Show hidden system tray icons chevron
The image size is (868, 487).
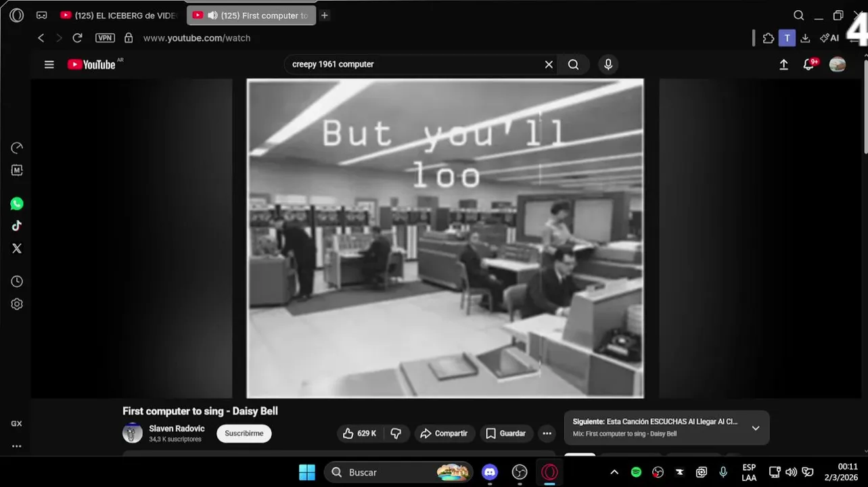pos(614,472)
